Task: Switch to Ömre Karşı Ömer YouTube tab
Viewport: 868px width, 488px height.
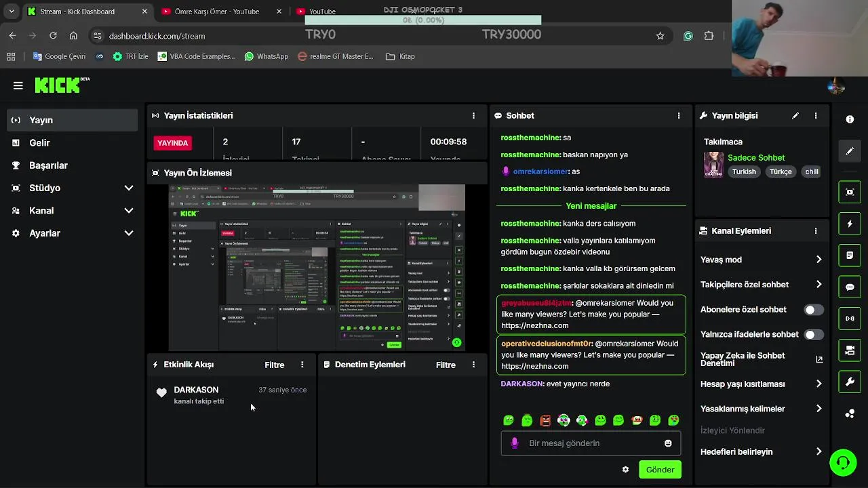Action: (x=220, y=12)
